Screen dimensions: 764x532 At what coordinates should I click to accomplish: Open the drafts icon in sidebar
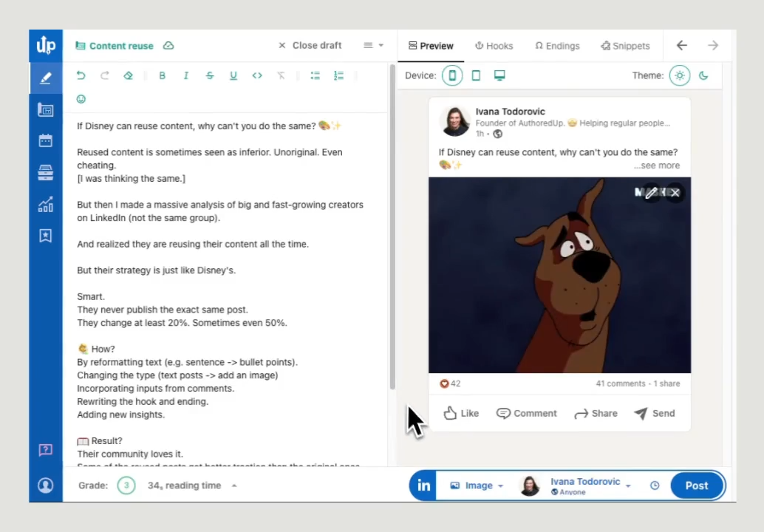click(46, 109)
